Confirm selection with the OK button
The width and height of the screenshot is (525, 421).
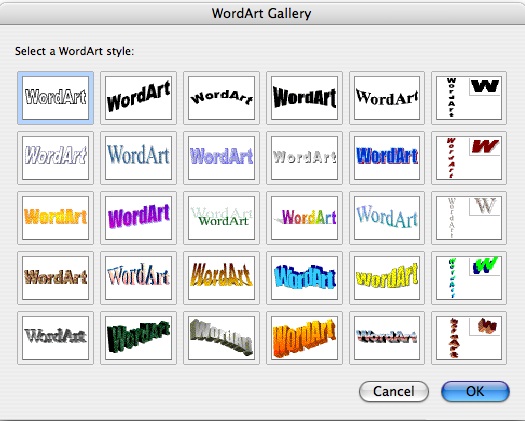[475, 391]
